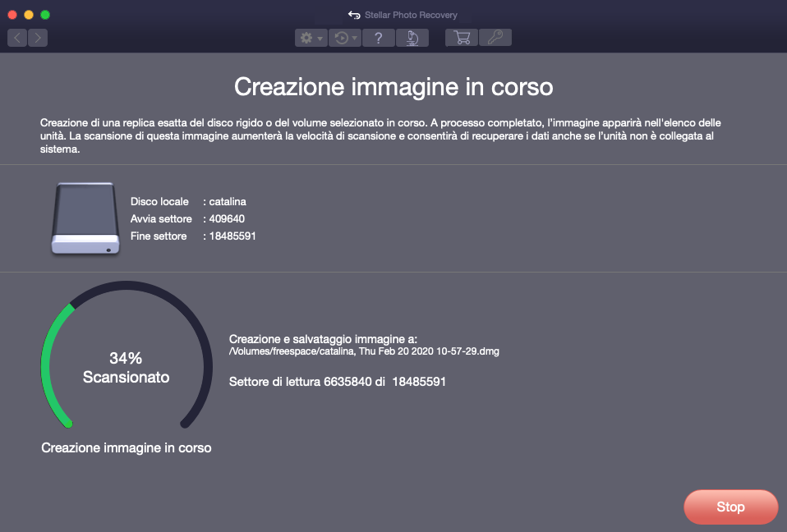This screenshot has width=787, height=532.
Task: Click the large 'Creazione immagine in corso' heading
Action: point(393,86)
